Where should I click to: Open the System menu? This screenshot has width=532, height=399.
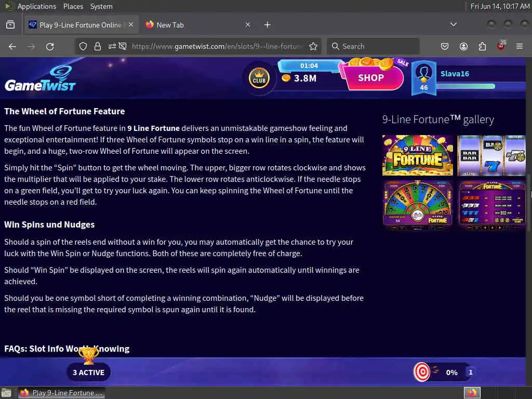pyautogui.click(x=101, y=6)
